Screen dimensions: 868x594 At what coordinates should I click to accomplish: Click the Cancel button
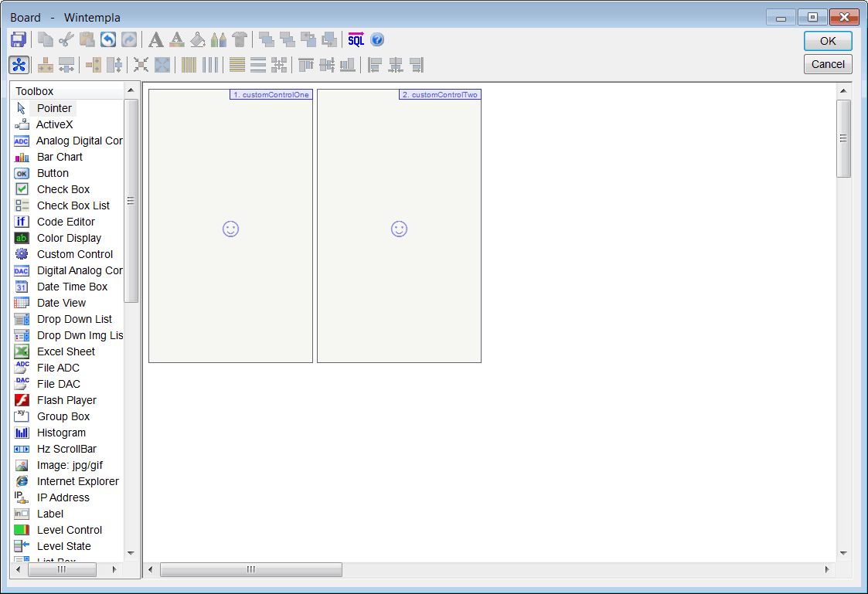coord(828,64)
